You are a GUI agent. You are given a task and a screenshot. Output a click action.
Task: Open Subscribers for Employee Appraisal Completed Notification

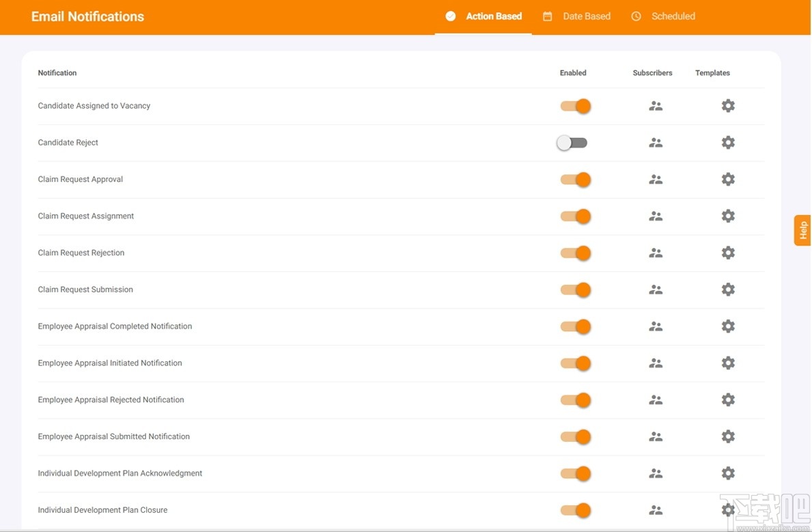[x=656, y=326]
